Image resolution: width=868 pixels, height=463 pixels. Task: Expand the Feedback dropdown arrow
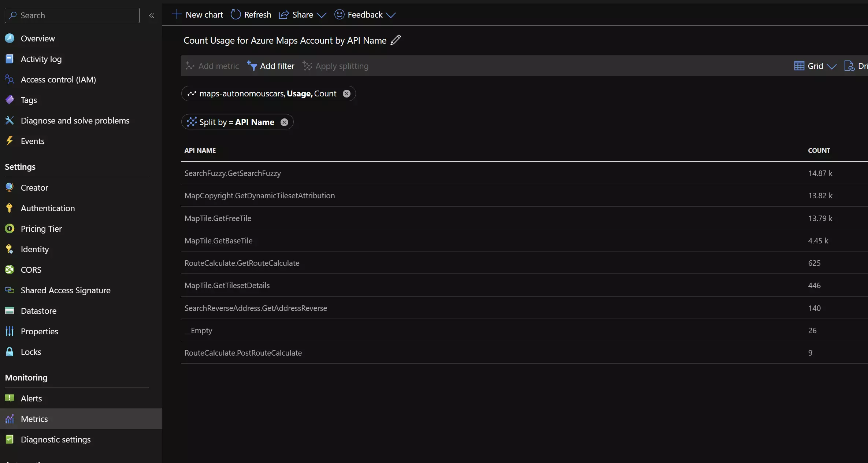(x=392, y=14)
